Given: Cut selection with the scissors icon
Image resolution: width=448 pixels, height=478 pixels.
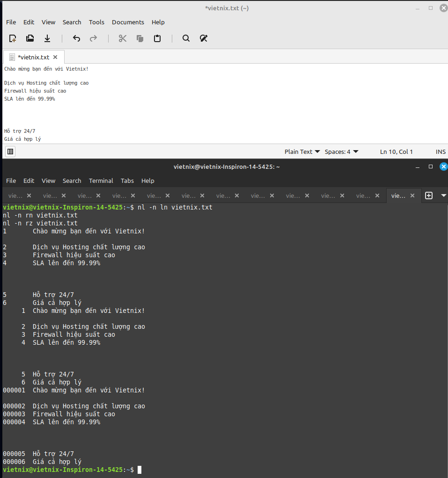Looking at the screenshot, I should (x=123, y=38).
